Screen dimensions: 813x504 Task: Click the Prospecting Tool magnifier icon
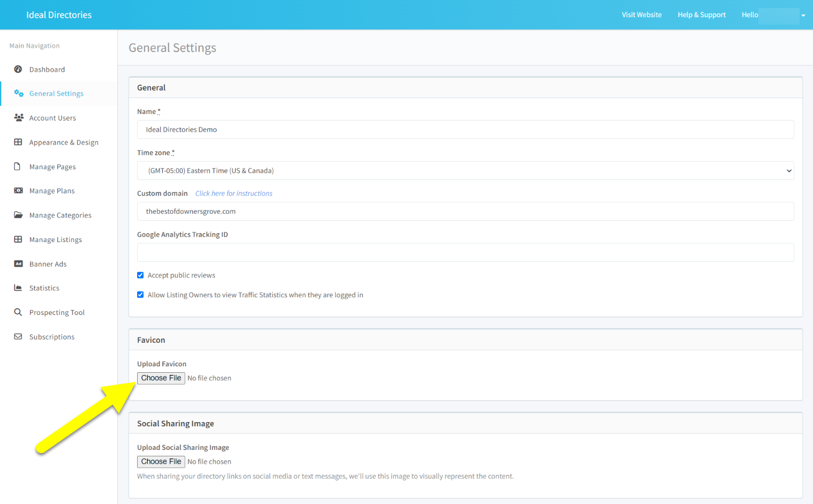pos(18,312)
